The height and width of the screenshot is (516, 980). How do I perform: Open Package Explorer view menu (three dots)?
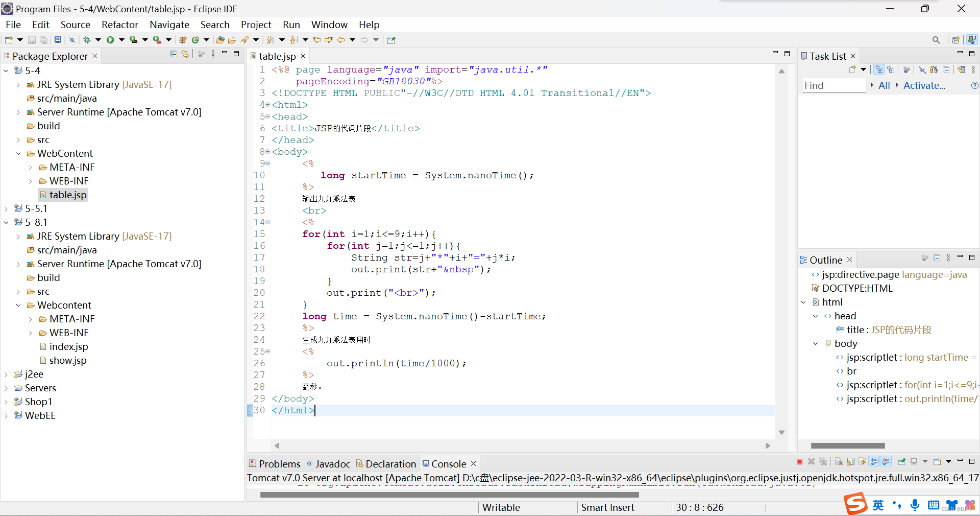pyautogui.click(x=213, y=54)
